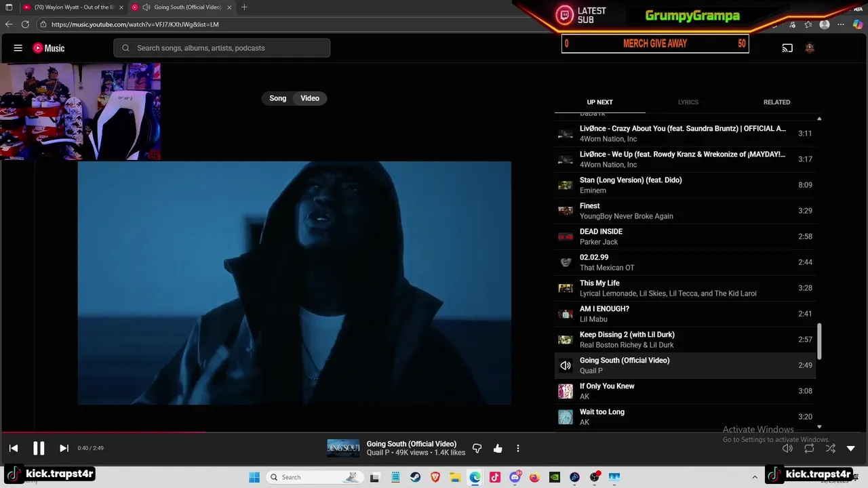Open Brave browser from the taskbar
Screen dimensions: 868x488
pos(435,477)
